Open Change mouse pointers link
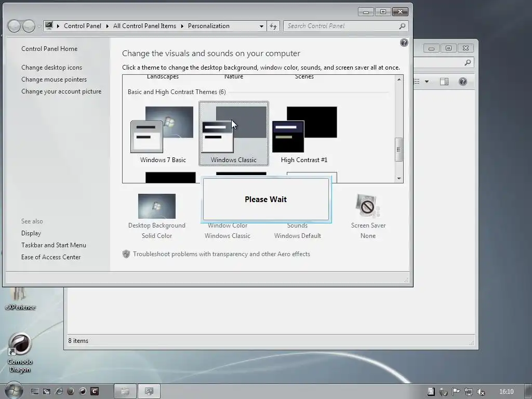 (x=54, y=79)
